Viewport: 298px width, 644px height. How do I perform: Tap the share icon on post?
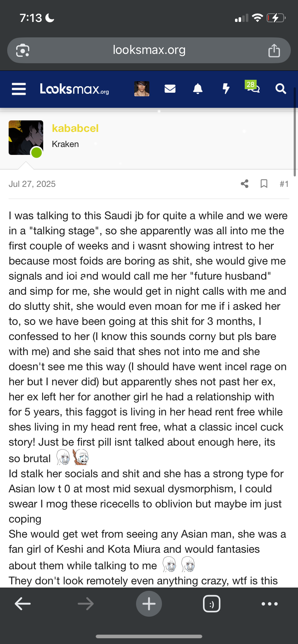pyautogui.click(x=245, y=184)
